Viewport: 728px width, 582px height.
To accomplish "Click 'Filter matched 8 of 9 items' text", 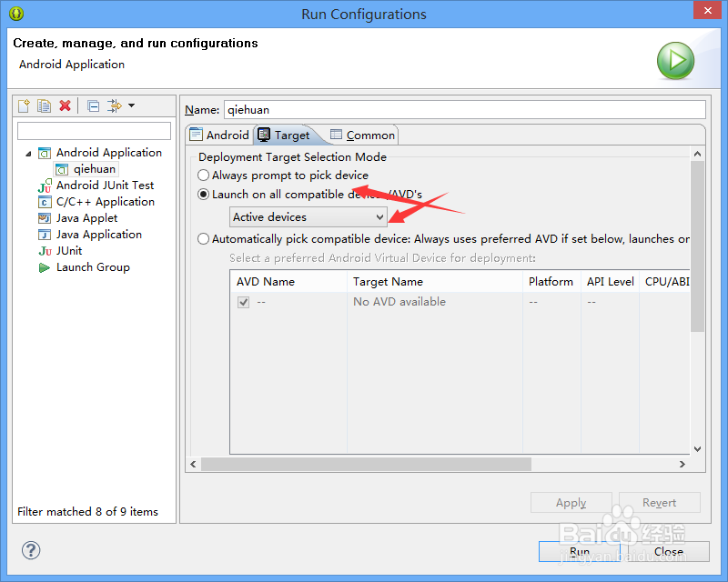I will 87,511.
